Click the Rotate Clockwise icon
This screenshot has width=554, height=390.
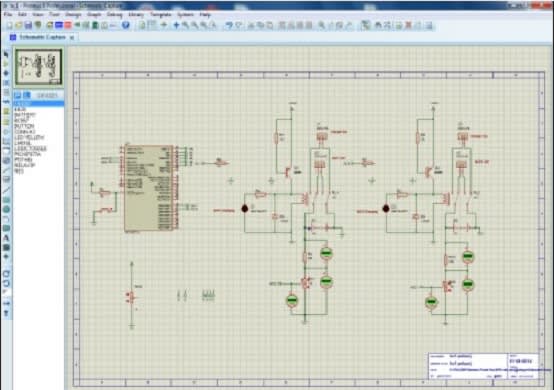tap(6, 274)
